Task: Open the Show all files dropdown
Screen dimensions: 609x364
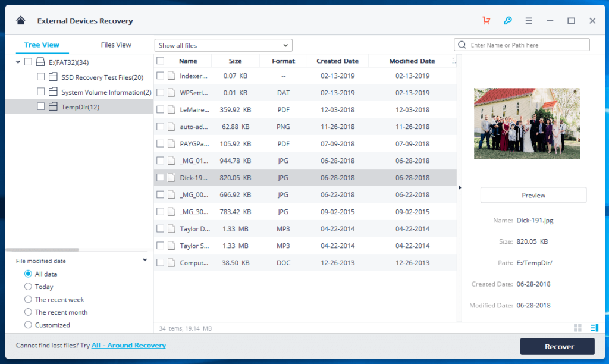Action: (223, 45)
